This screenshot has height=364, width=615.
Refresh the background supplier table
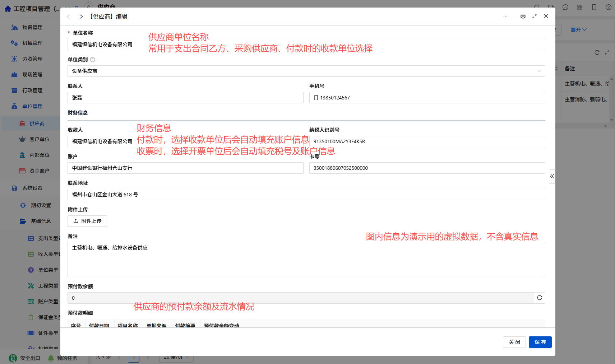coord(597,52)
